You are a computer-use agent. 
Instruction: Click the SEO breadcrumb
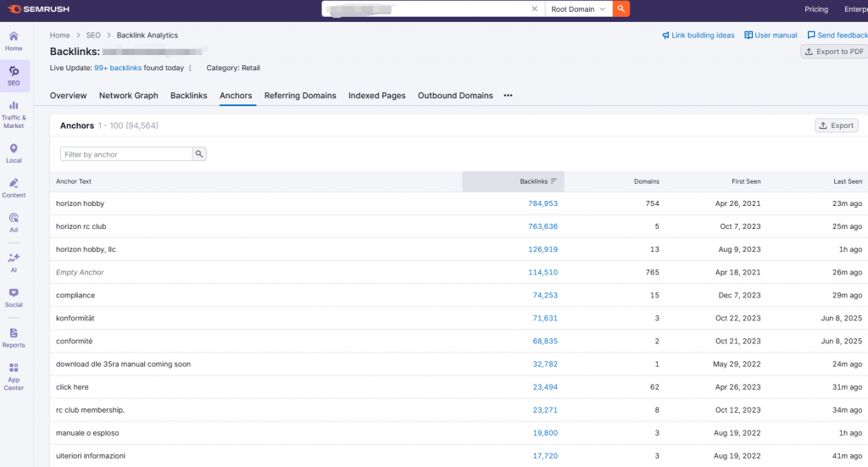pos(93,35)
